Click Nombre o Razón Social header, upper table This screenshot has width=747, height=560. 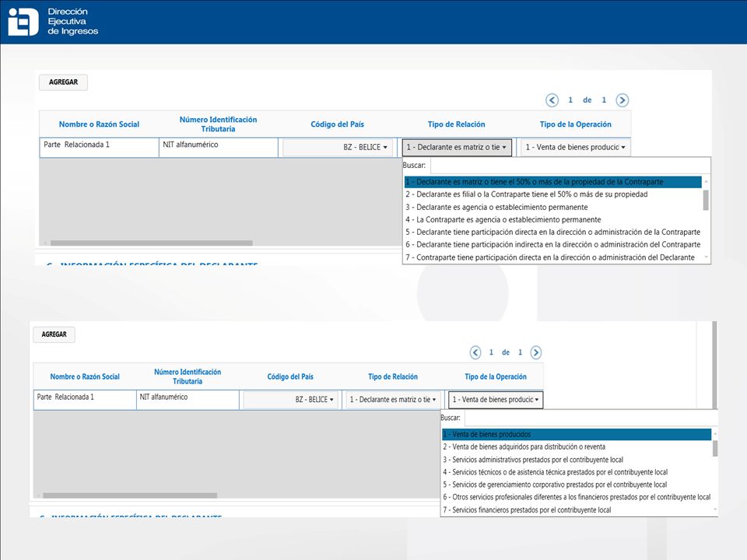point(99,124)
